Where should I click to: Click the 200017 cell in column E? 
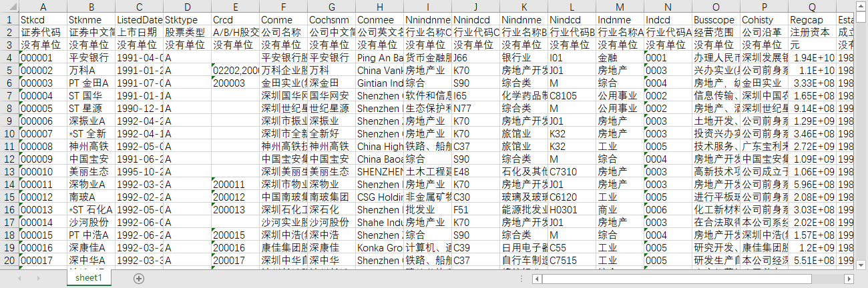235,261
